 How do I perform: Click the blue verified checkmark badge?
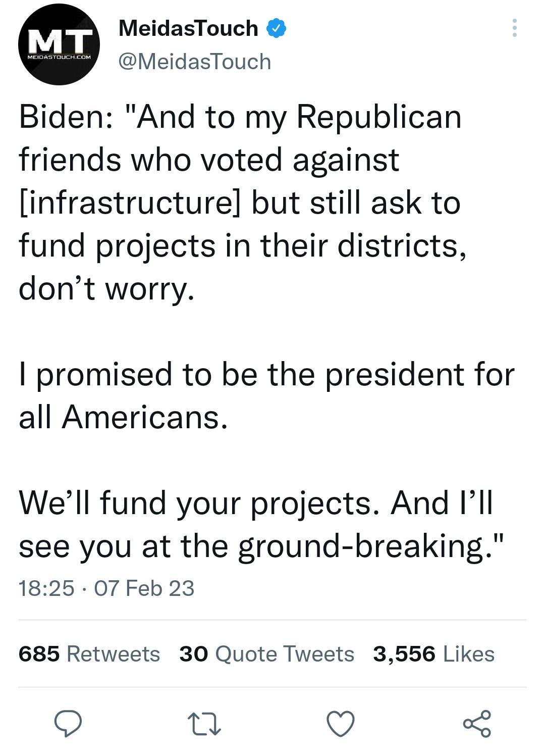(x=276, y=28)
